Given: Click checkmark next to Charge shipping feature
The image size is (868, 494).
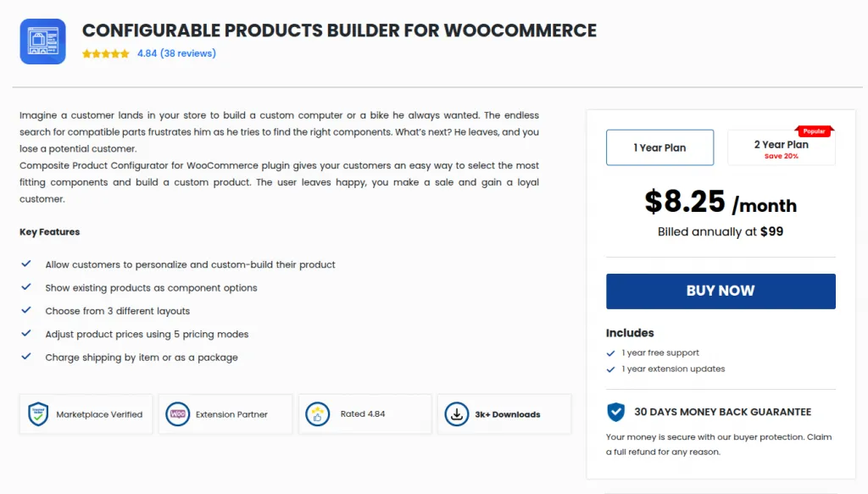Looking at the screenshot, I should coord(26,357).
